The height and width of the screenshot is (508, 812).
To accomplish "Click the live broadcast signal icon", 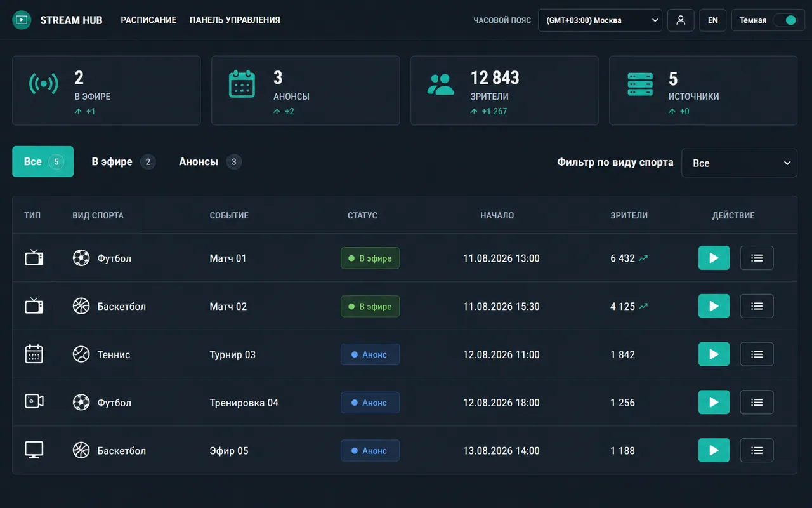I will coord(43,83).
